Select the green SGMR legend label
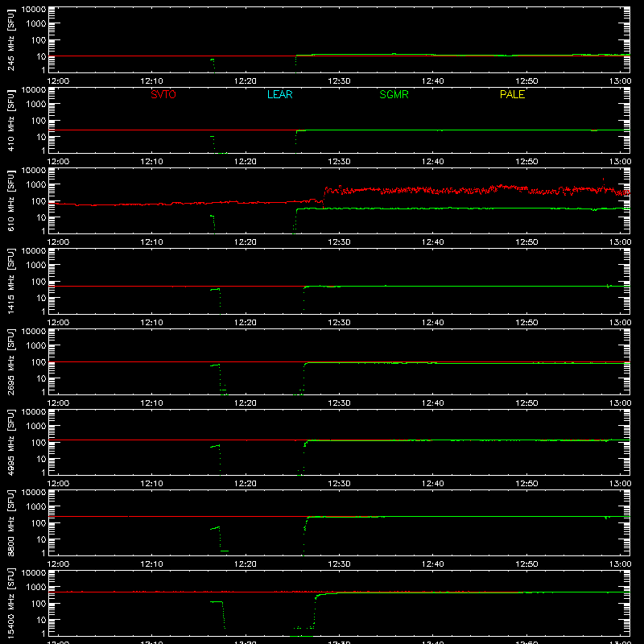 tap(394, 94)
